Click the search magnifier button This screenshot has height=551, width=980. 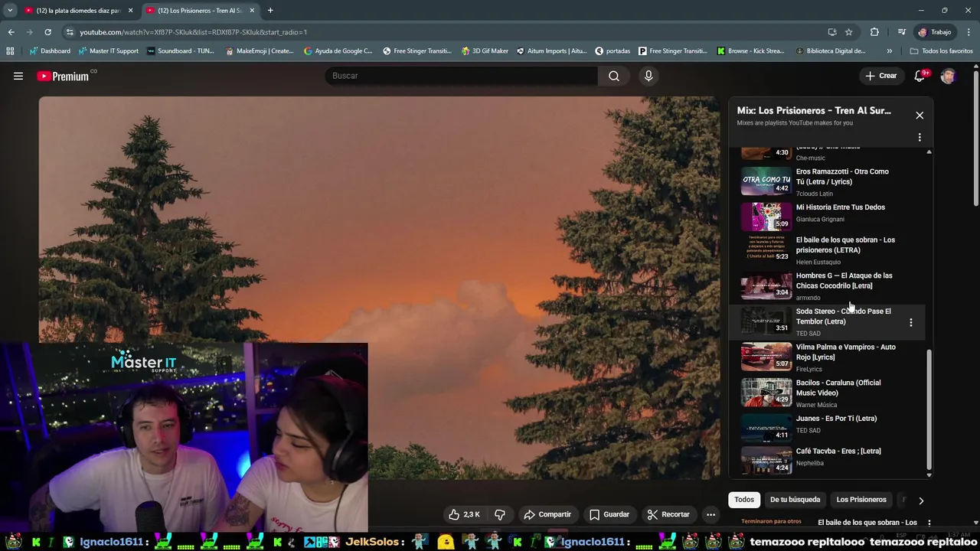(614, 76)
